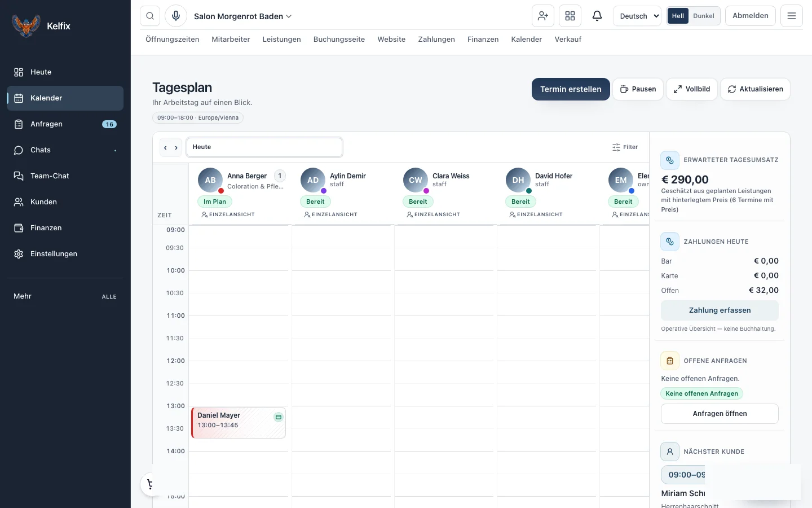Open Einzelansicht for Clara Weiss

pos(433,214)
